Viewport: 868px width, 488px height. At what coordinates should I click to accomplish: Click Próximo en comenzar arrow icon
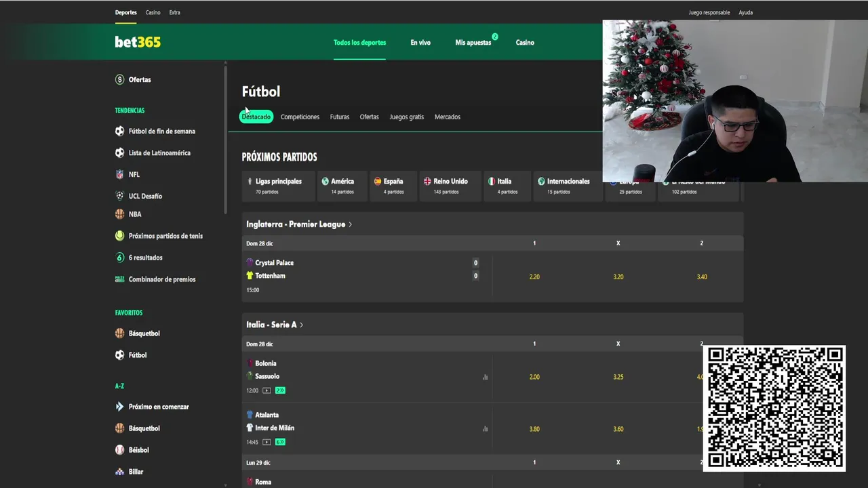point(120,407)
